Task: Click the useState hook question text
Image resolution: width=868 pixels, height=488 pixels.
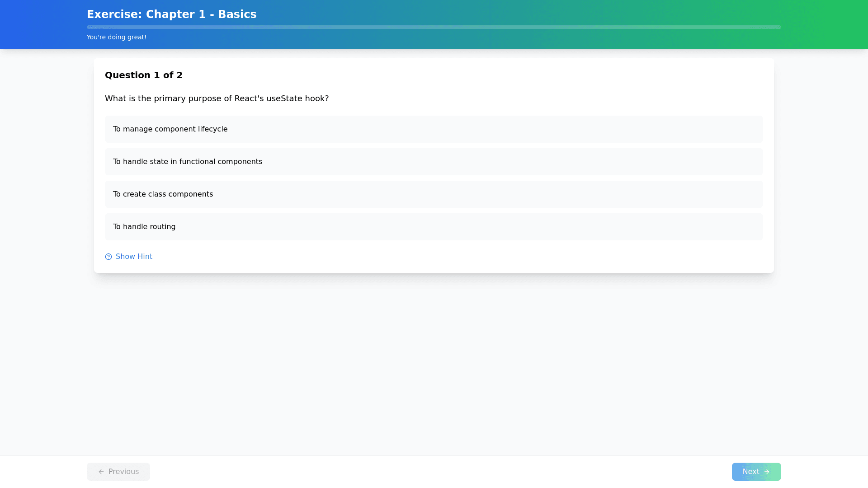Action: point(217,99)
